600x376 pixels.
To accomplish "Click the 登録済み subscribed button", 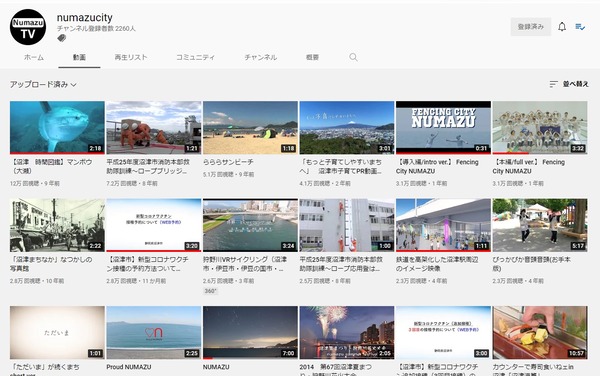I will (x=531, y=27).
